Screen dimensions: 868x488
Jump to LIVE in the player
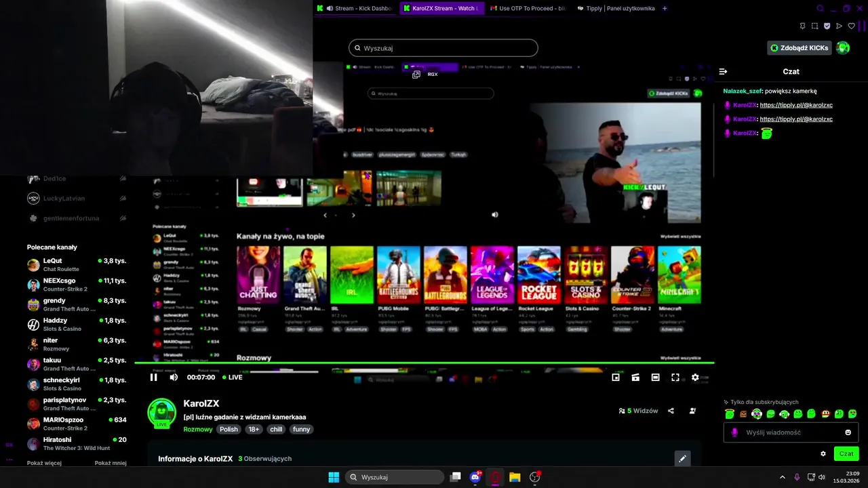[x=232, y=378]
